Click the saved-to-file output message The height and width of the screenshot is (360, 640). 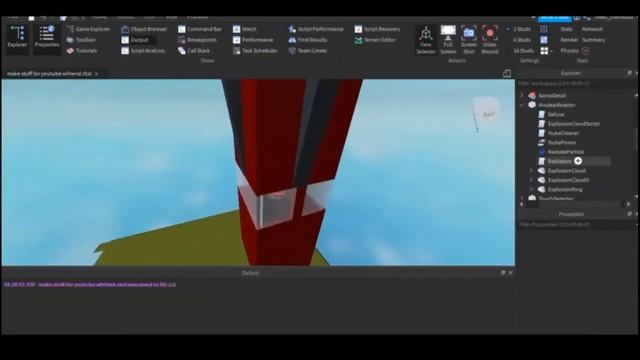click(x=90, y=284)
